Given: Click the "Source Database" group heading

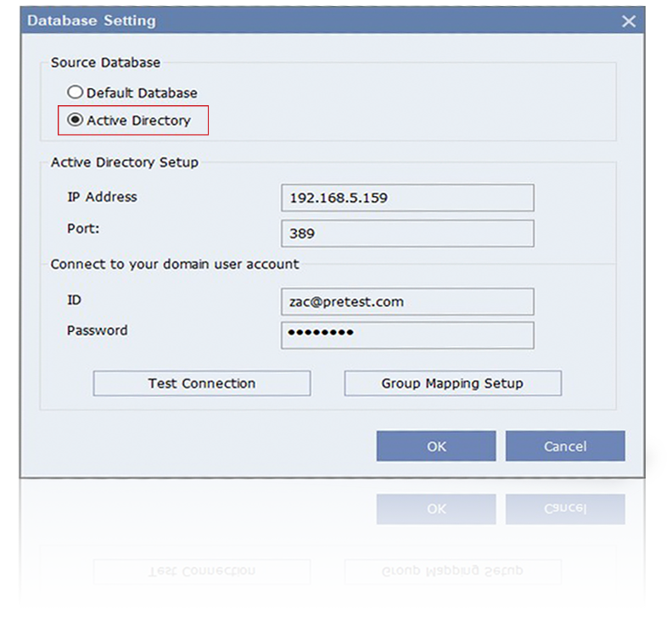Looking at the screenshot, I should click(105, 63).
